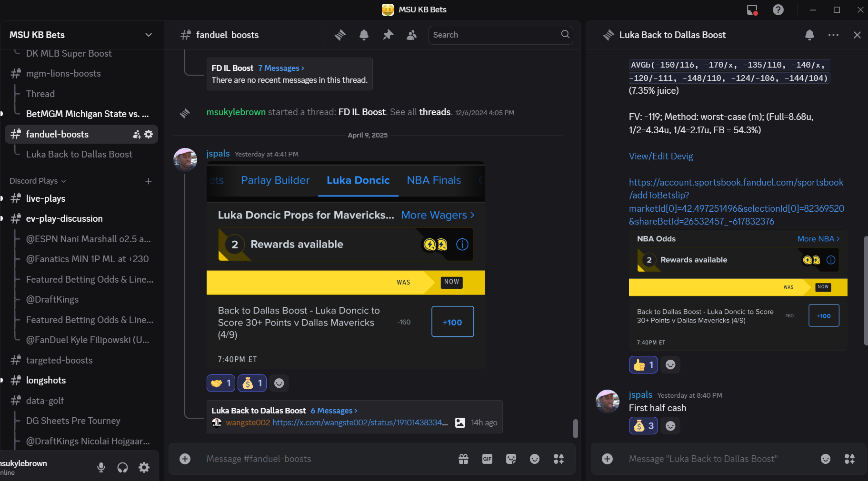This screenshot has height=481, width=868.
Task: Toggle headphone deafen
Action: coord(122,468)
